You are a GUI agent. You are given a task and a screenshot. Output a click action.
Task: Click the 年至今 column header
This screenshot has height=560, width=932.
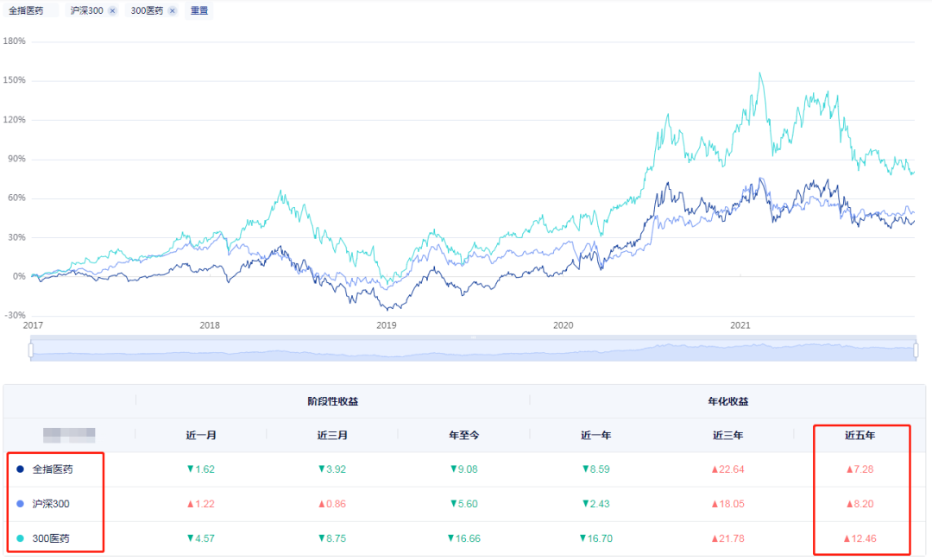(464, 435)
